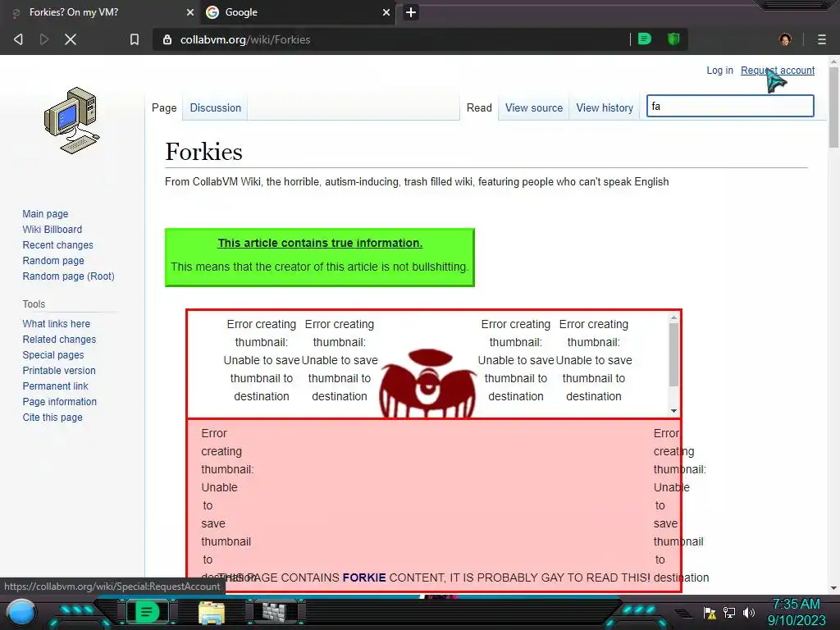Screen dimensions: 840x630
Task: Stop page loading with the X button
Action: click(71, 39)
